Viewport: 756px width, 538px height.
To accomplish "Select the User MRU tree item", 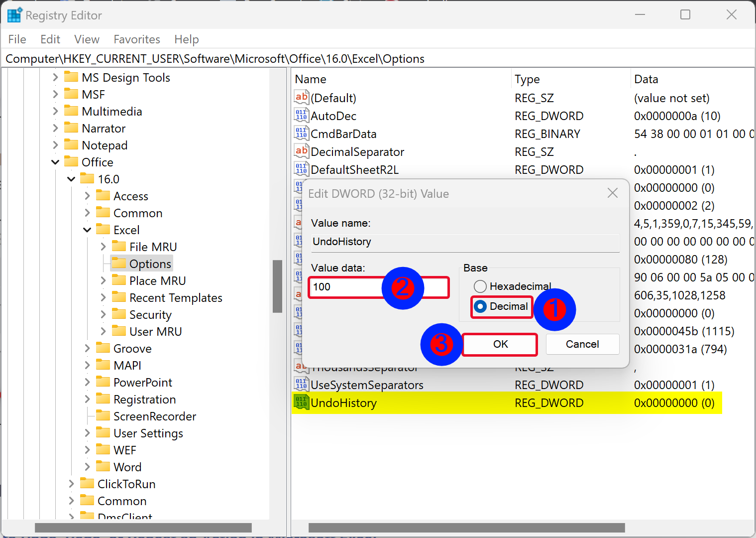I will (155, 331).
